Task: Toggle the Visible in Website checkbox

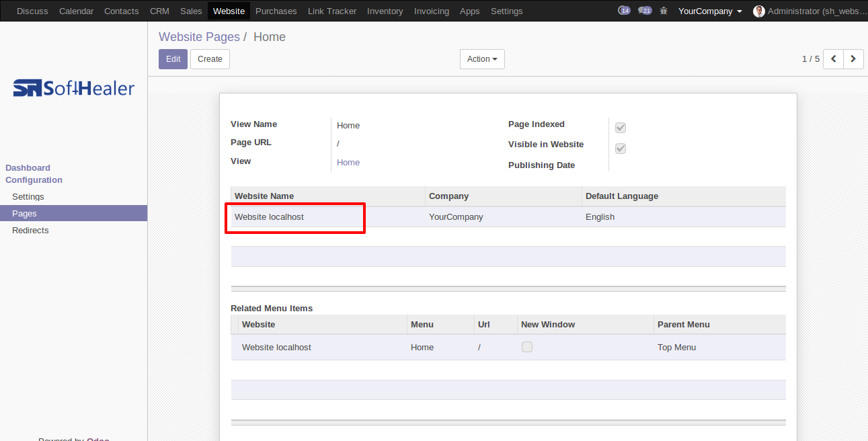Action: (x=621, y=149)
